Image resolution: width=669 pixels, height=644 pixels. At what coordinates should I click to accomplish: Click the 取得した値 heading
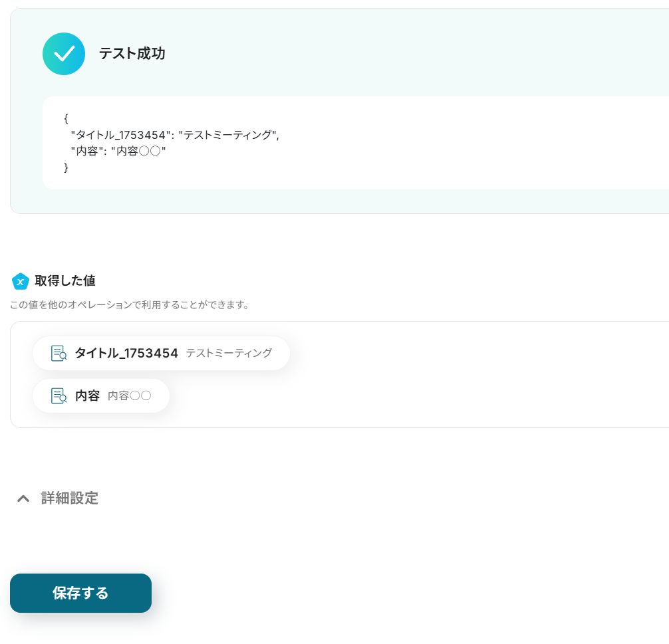(65, 280)
